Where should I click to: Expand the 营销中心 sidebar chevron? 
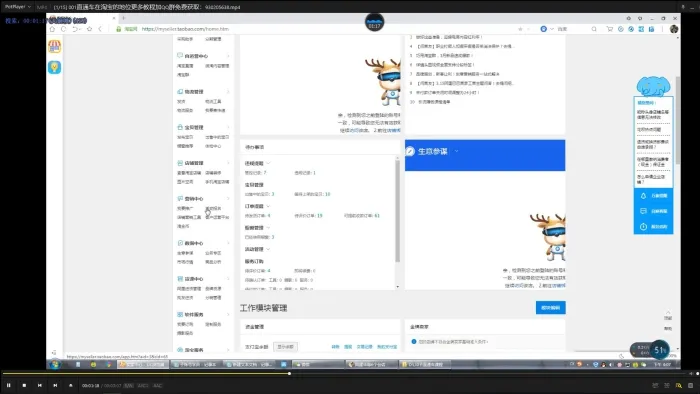[228, 199]
